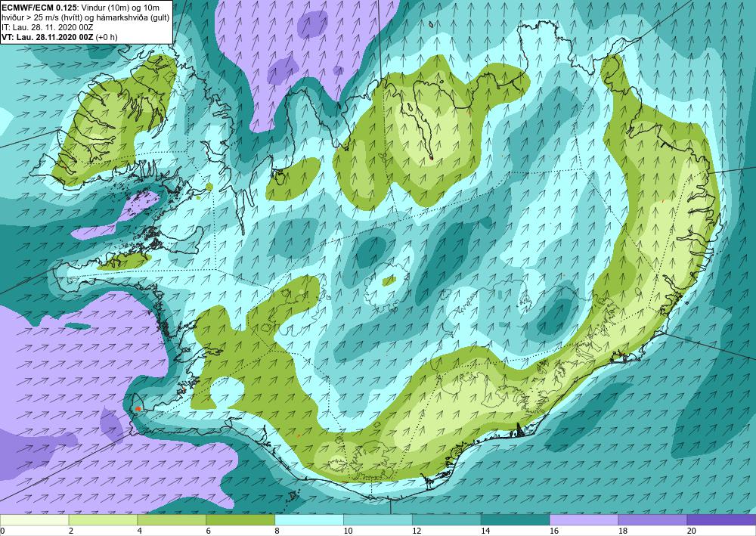Click the "IT: Lau. 28. 11. 2020 00Z" line
The height and width of the screenshot is (536, 756).
(48, 27)
